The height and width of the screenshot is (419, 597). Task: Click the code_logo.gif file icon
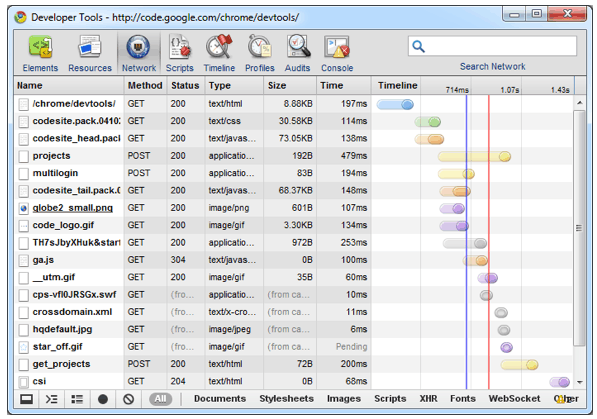click(24, 225)
